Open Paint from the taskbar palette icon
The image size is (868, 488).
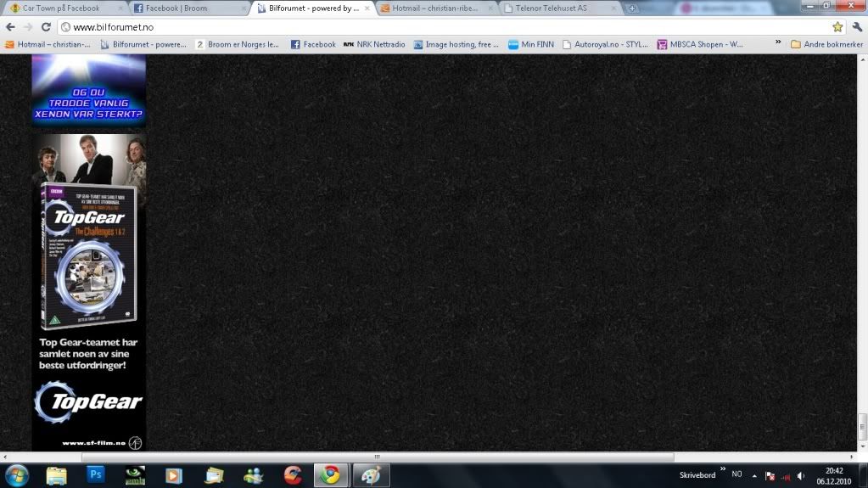click(371, 475)
